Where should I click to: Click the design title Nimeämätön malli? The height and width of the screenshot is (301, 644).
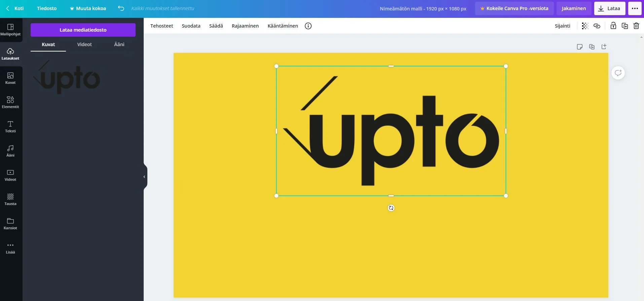tap(423, 9)
